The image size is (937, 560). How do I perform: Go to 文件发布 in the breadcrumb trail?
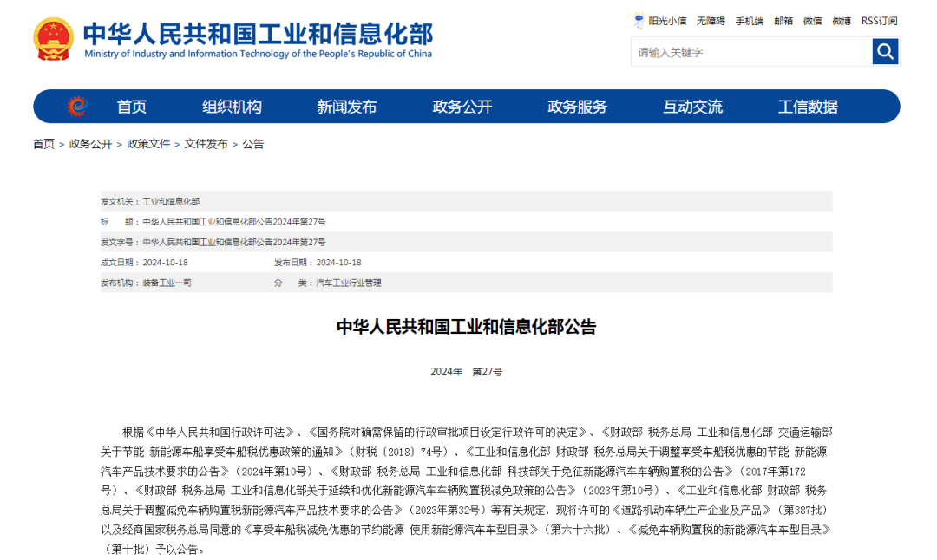click(206, 144)
